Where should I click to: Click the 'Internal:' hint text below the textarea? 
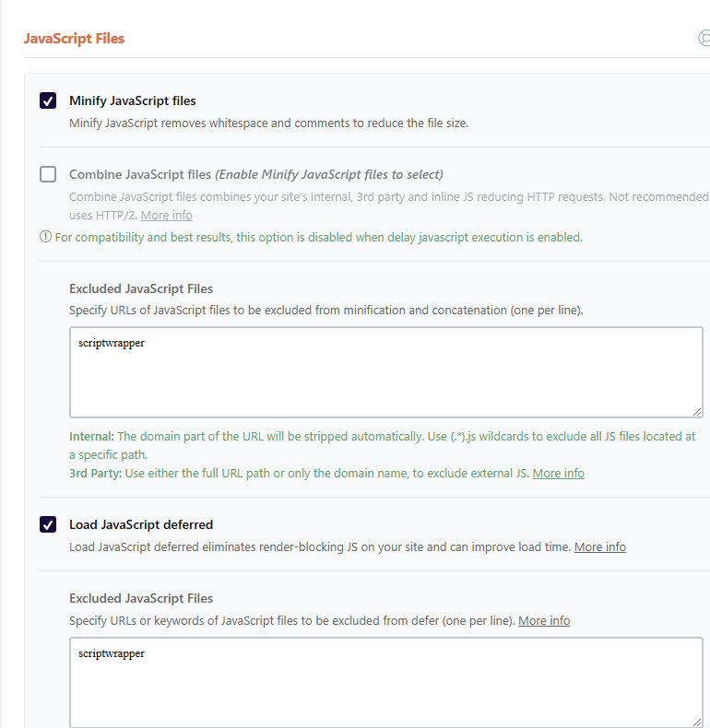(x=91, y=436)
